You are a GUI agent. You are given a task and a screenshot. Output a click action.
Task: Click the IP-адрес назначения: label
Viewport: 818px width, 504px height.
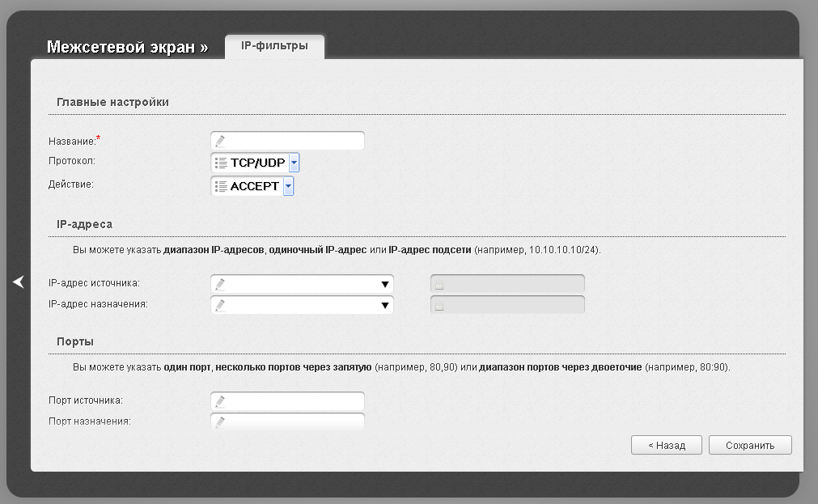point(98,304)
